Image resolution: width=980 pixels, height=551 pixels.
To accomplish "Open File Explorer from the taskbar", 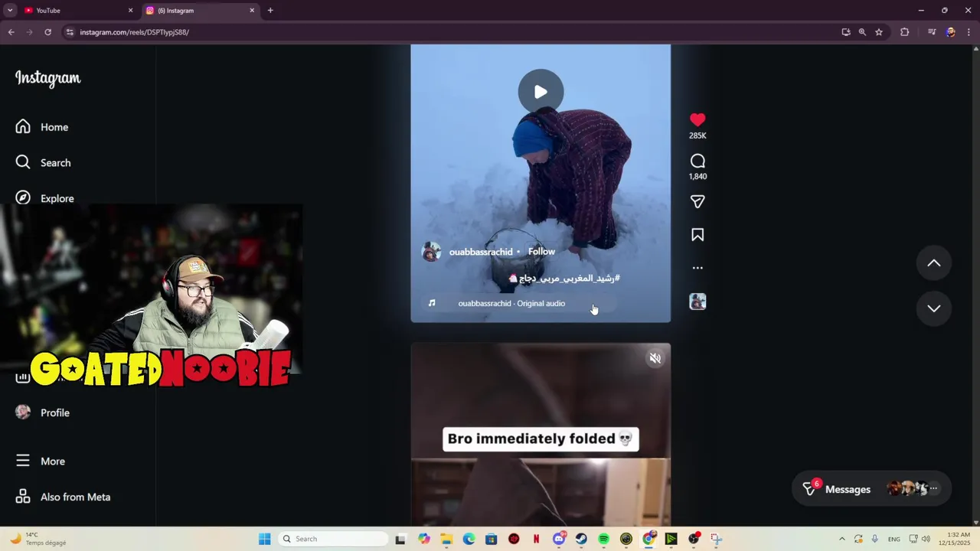I will (446, 539).
